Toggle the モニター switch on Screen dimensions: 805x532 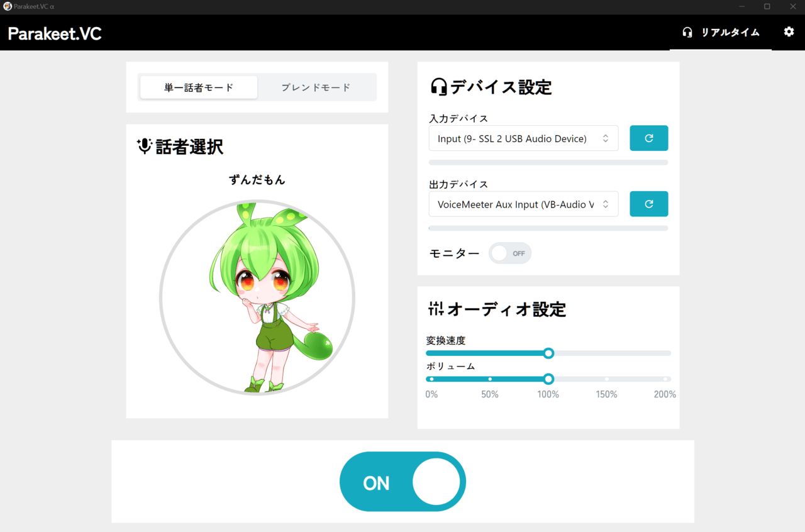click(510, 253)
